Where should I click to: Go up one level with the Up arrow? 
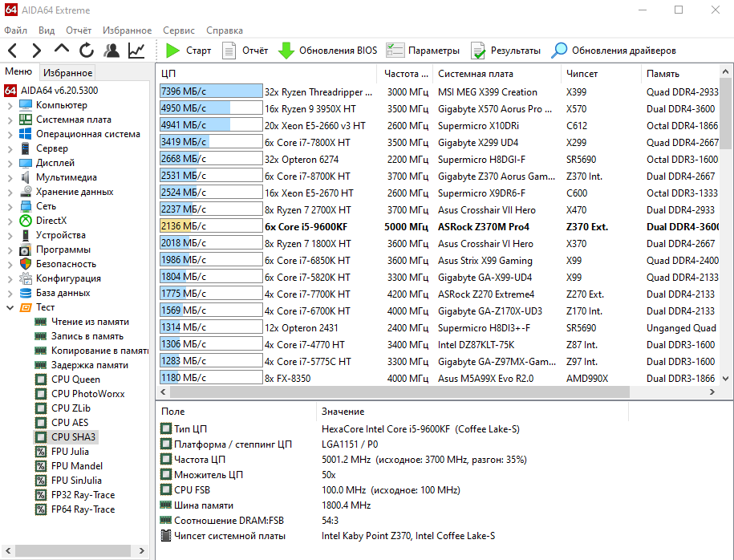pyautogui.click(x=61, y=49)
